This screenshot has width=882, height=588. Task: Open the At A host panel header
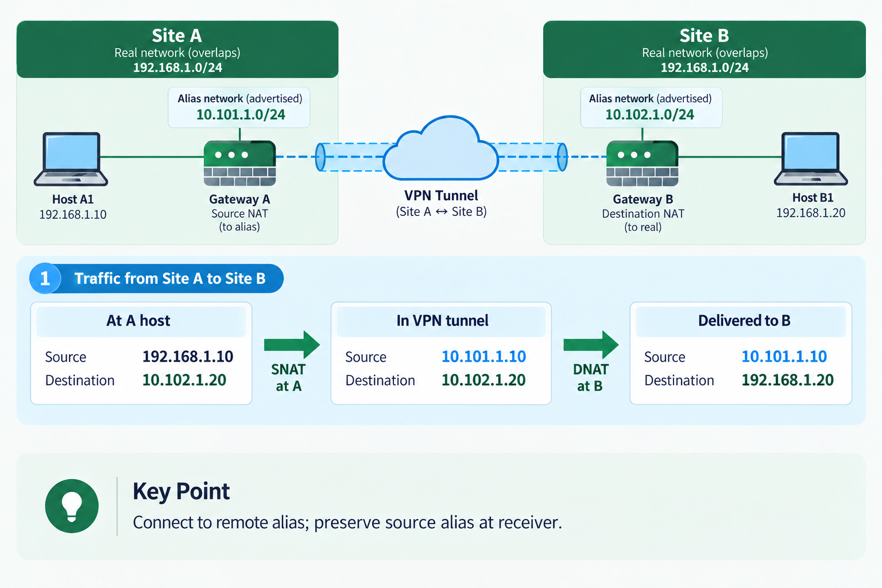pos(141,321)
